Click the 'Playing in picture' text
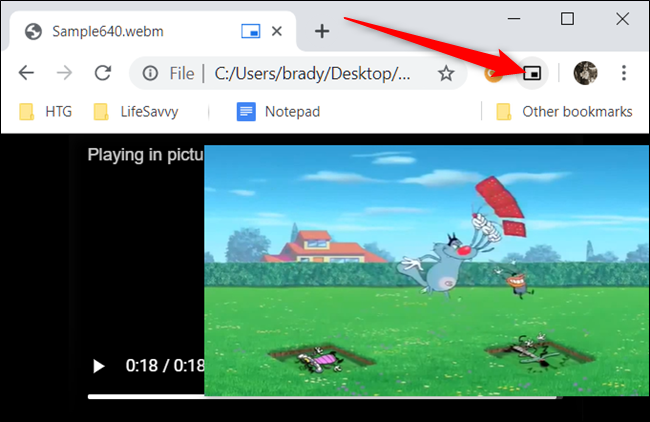This screenshot has width=650, height=422. [146, 155]
